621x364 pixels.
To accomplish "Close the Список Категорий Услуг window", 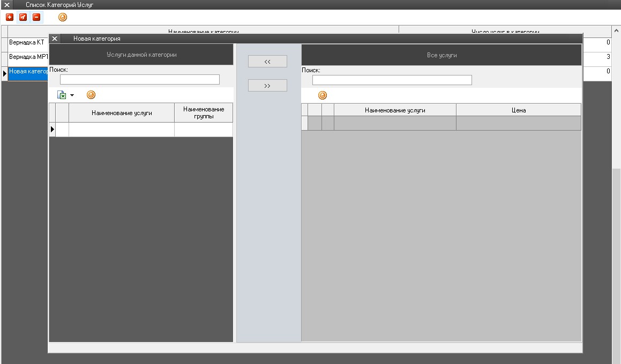I will 7,4.
